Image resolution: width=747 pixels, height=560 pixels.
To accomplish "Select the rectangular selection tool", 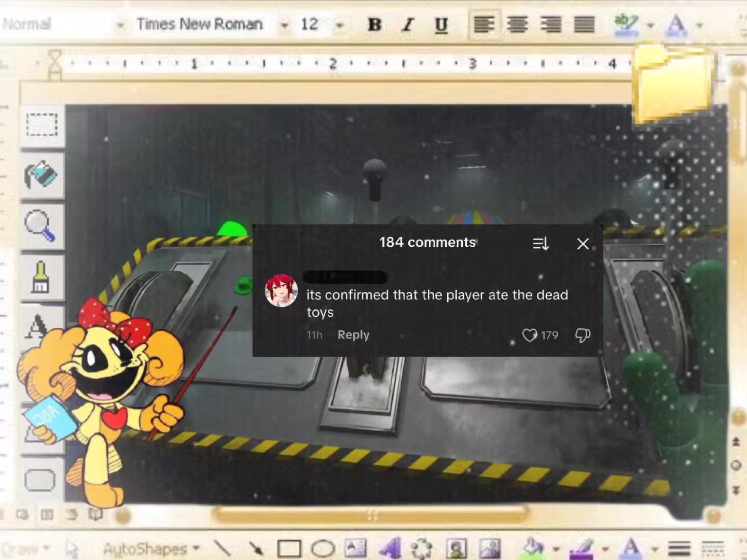I will point(42,126).
